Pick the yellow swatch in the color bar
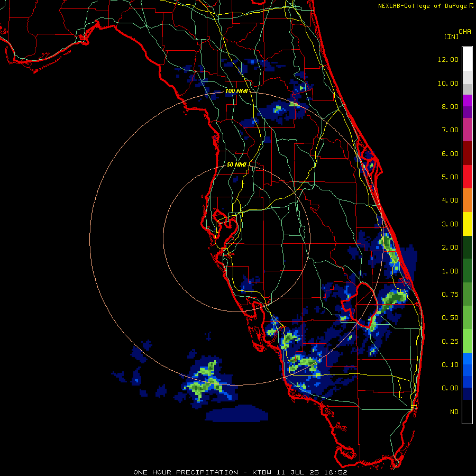The height and width of the screenshot is (476, 476). [x=467, y=224]
